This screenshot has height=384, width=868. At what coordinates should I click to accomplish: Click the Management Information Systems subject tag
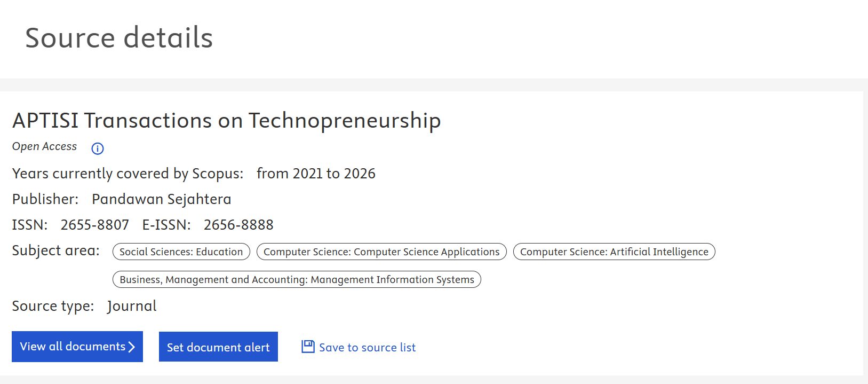[297, 279]
